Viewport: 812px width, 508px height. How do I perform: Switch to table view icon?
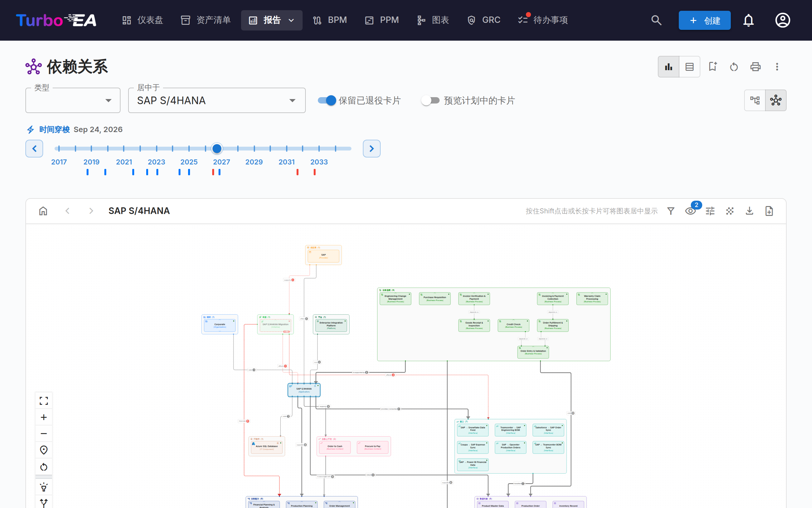click(690, 67)
